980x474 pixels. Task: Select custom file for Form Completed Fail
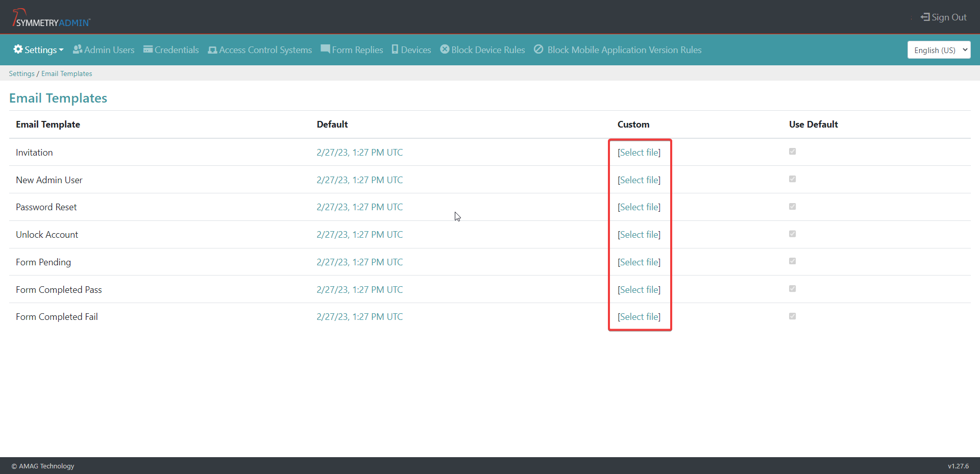pos(639,317)
